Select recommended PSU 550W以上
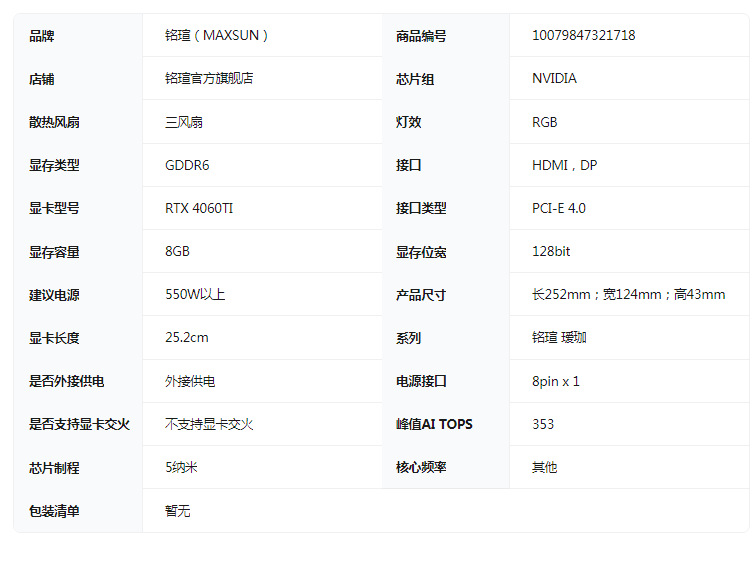The height and width of the screenshot is (565, 754). (x=195, y=294)
